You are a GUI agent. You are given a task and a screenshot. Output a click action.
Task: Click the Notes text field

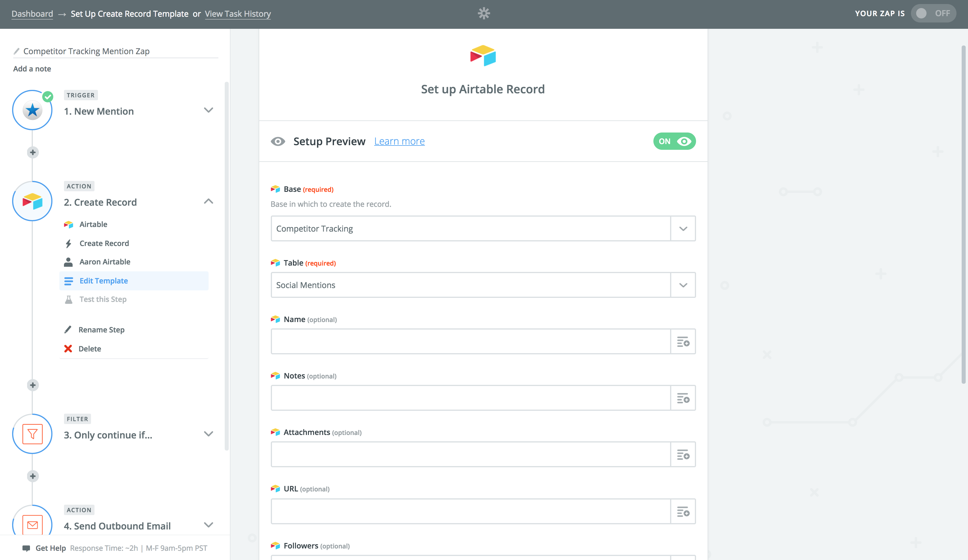tap(471, 398)
